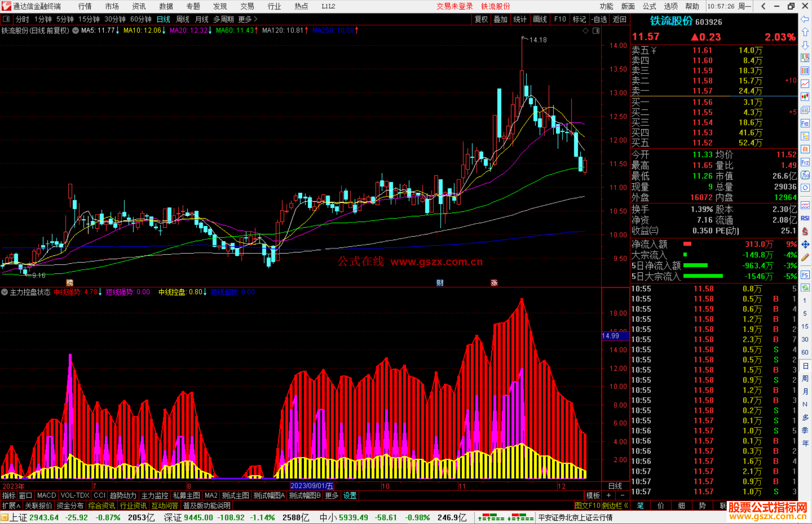Select the 周线 weekly period tab

pyautogui.click(x=182, y=19)
